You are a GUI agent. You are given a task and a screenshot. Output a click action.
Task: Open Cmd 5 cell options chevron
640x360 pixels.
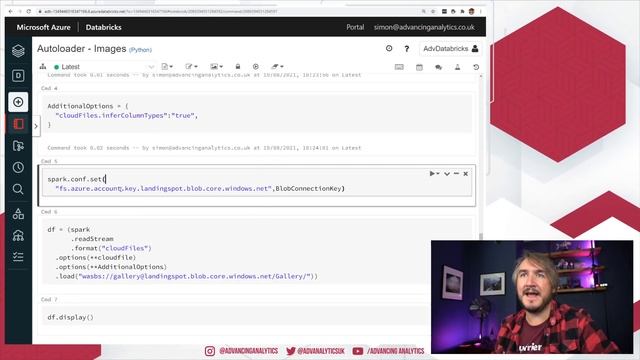point(447,174)
